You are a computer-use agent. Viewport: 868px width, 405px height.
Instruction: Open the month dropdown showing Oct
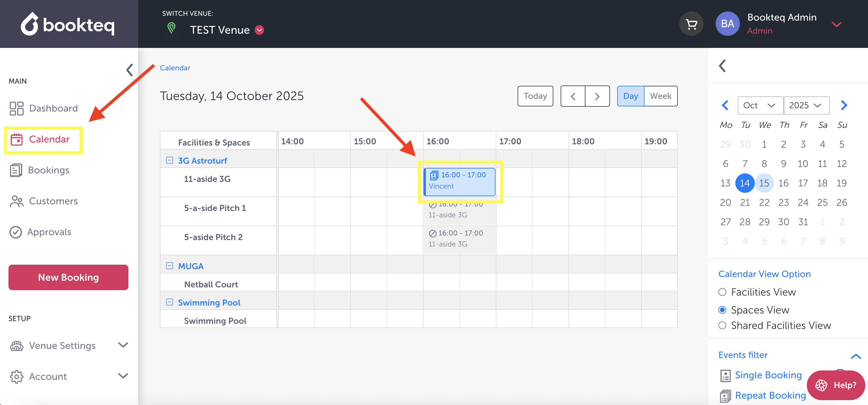coord(760,105)
